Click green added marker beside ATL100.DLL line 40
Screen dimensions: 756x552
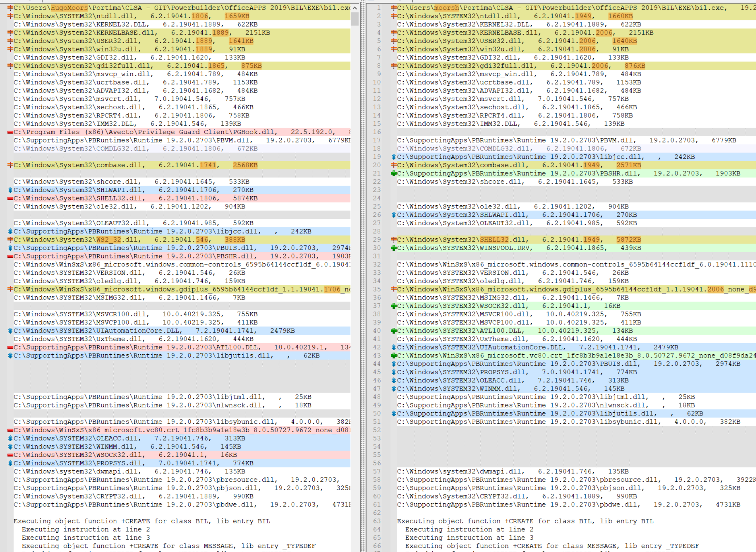click(394, 331)
